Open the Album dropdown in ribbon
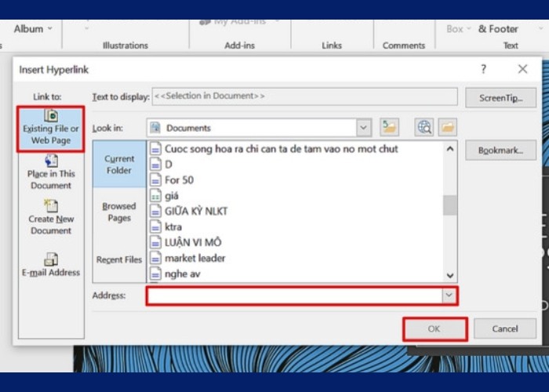549x392 pixels. (33, 29)
